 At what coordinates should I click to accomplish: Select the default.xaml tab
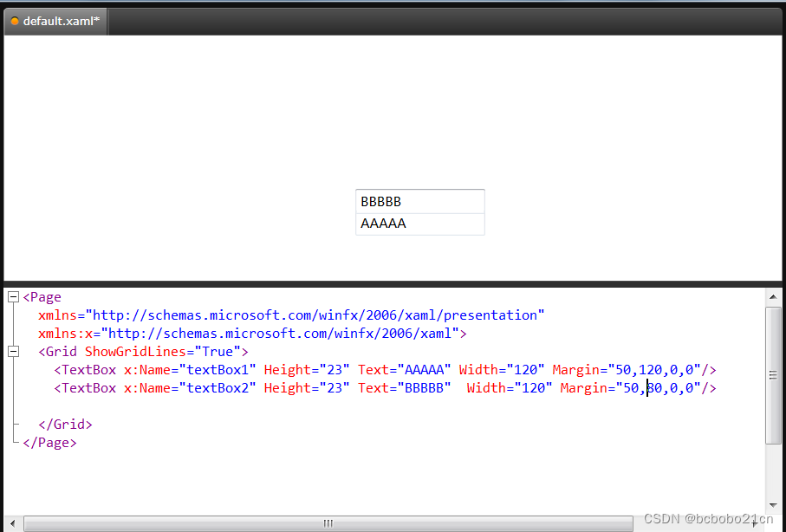[55, 21]
